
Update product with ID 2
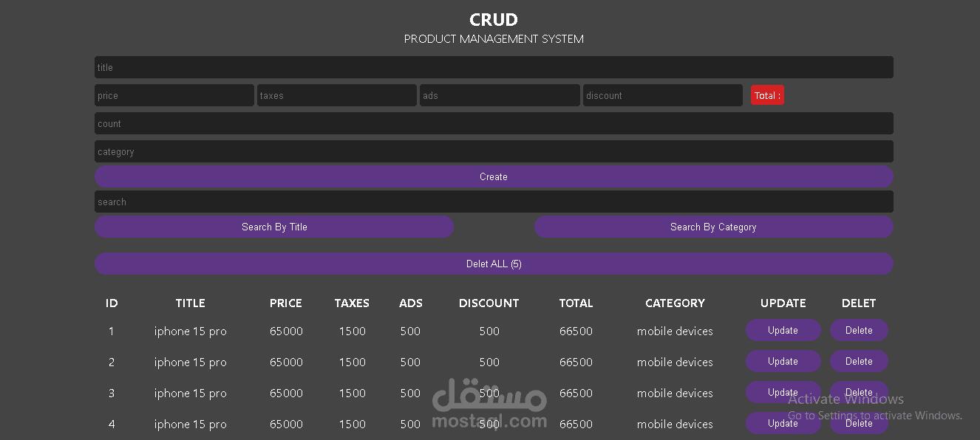(783, 361)
